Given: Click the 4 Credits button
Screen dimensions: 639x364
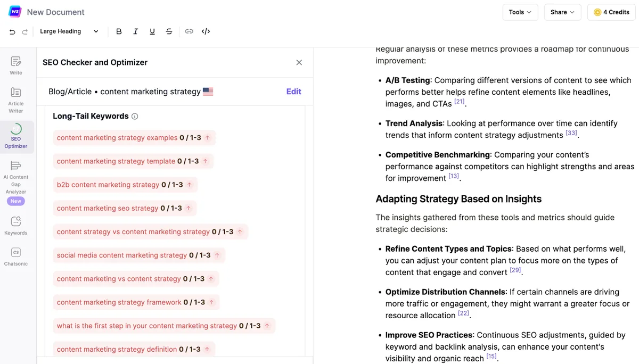Looking at the screenshot, I should 611,12.
